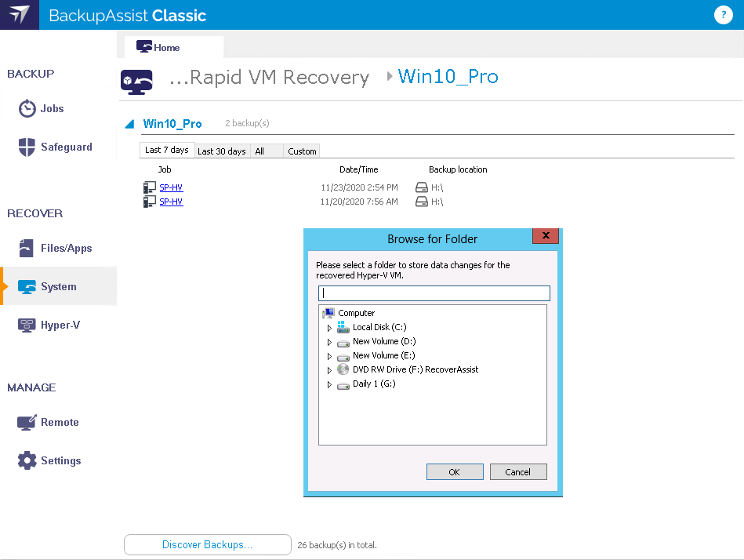Click the Jobs clock icon
The width and height of the screenshot is (744, 560).
click(27, 109)
